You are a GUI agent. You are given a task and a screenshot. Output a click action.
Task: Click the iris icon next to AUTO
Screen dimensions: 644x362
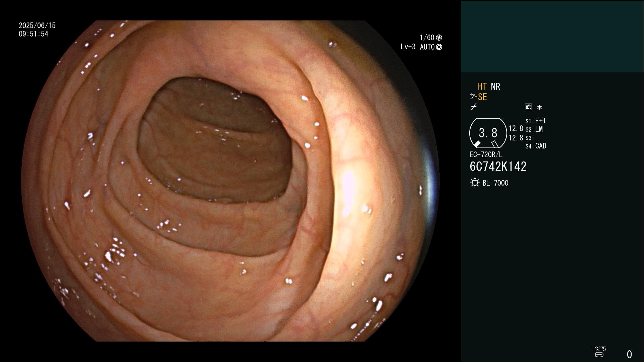[439, 47]
